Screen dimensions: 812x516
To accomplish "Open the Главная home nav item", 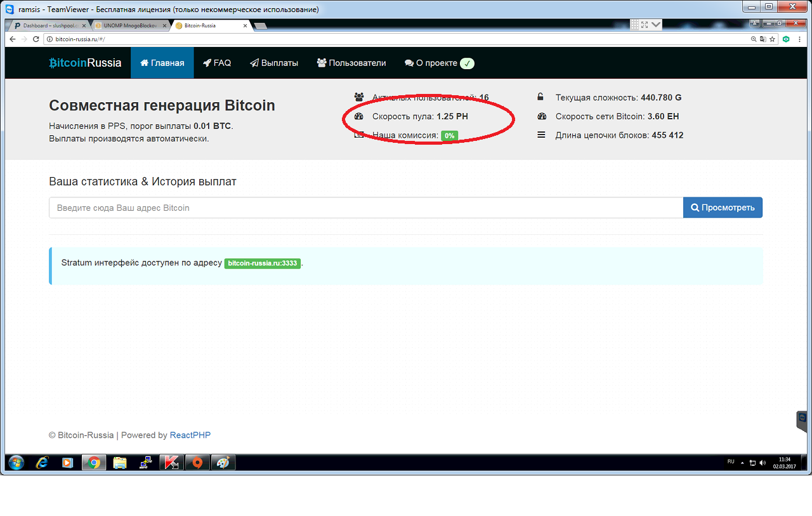I will click(x=162, y=63).
